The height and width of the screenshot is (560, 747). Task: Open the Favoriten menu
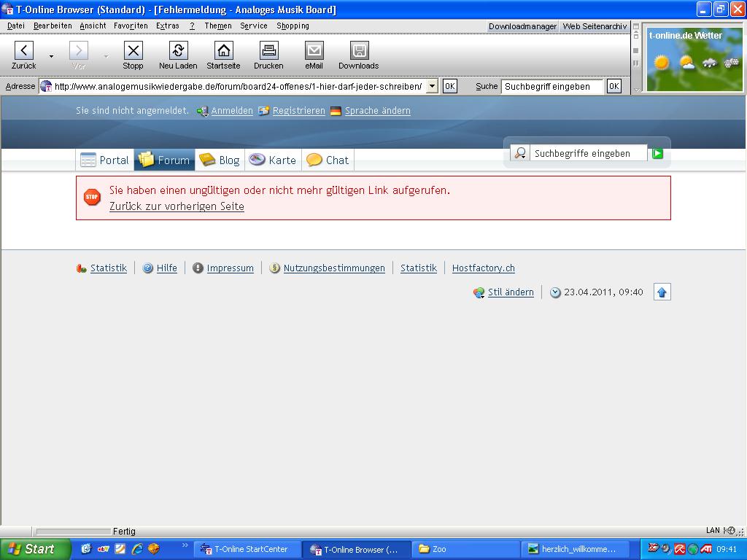click(131, 26)
